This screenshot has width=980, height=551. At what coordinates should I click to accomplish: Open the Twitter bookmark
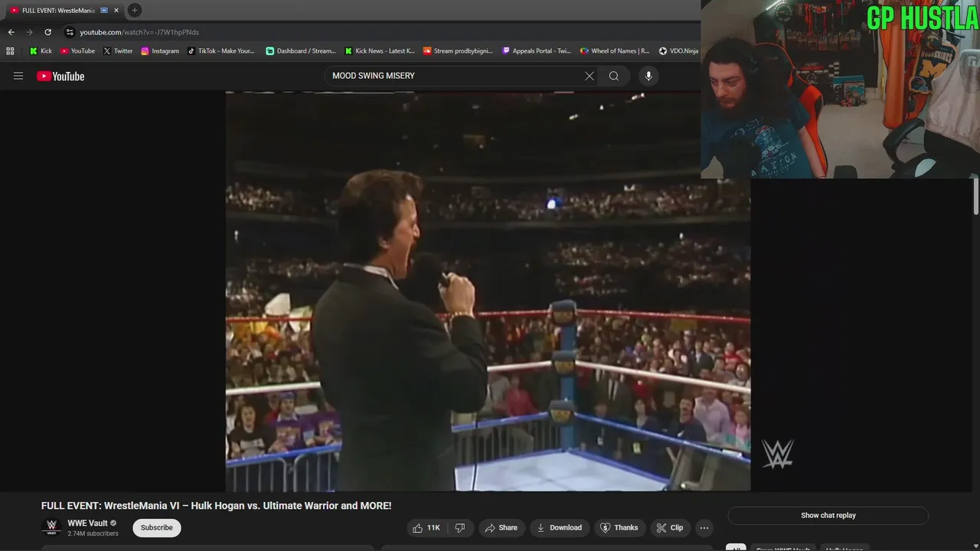point(117,51)
